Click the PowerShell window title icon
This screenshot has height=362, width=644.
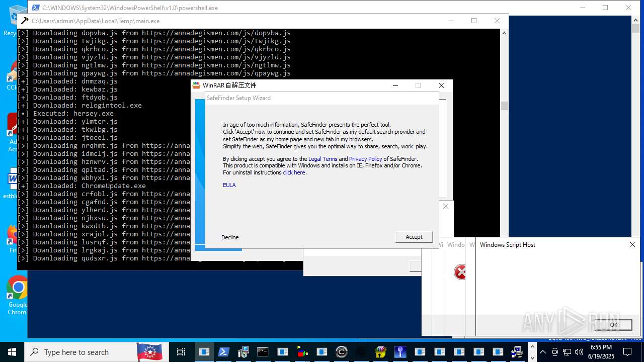pos(35,8)
